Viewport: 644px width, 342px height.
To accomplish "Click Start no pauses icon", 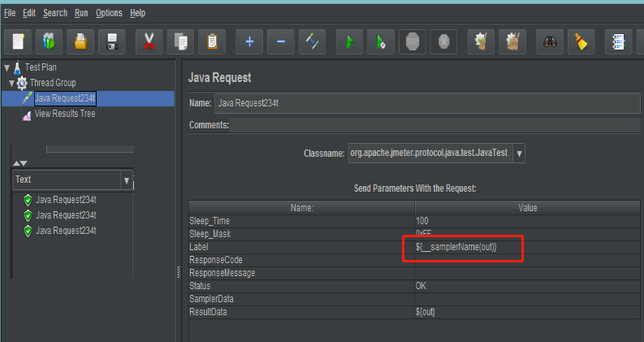I will [381, 41].
